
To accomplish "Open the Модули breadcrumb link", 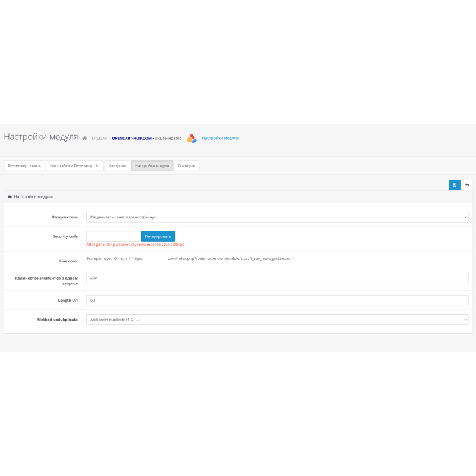I will pos(99,137).
